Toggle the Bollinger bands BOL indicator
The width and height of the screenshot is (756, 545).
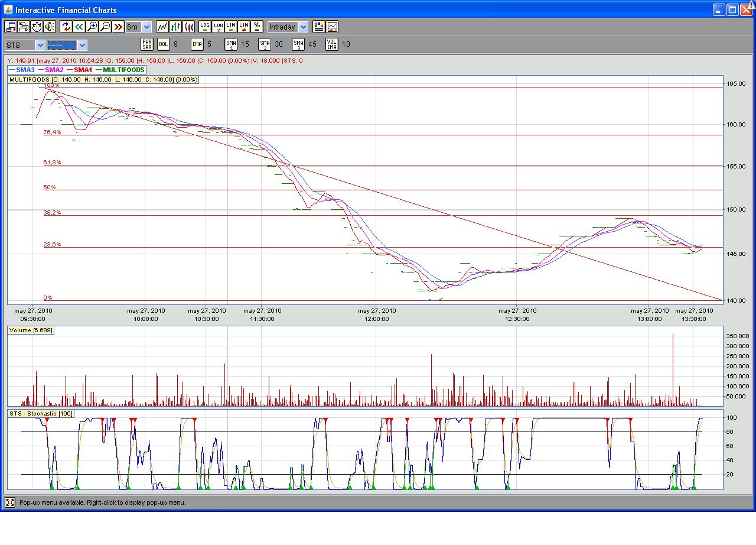click(x=163, y=44)
